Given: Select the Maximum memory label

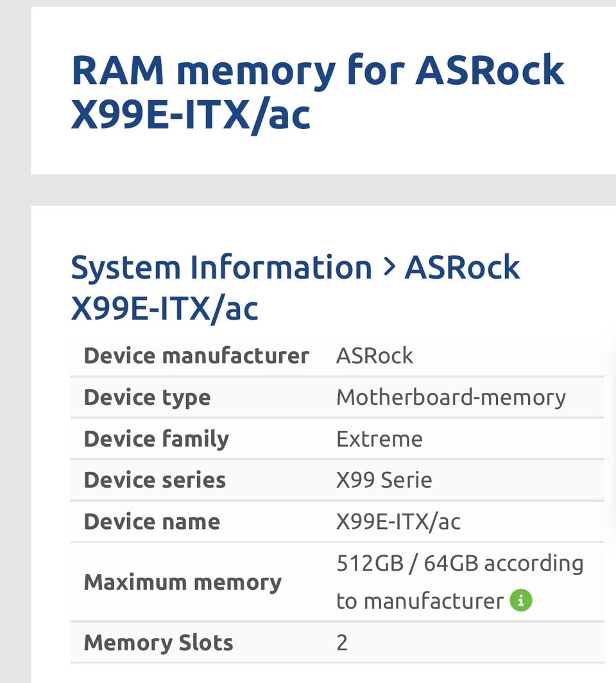Looking at the screenshot, I should click(x=183, y=582).
